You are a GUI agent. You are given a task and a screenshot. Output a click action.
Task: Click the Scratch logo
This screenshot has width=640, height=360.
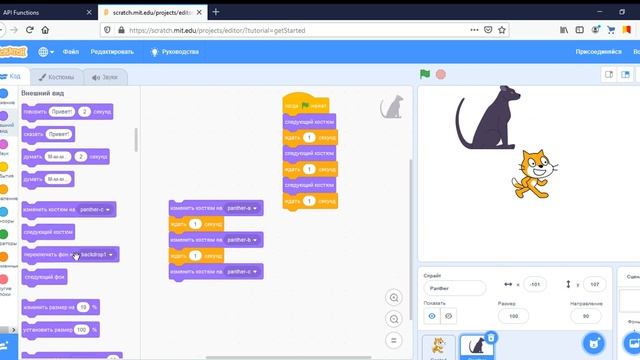(x=13, y=52)
